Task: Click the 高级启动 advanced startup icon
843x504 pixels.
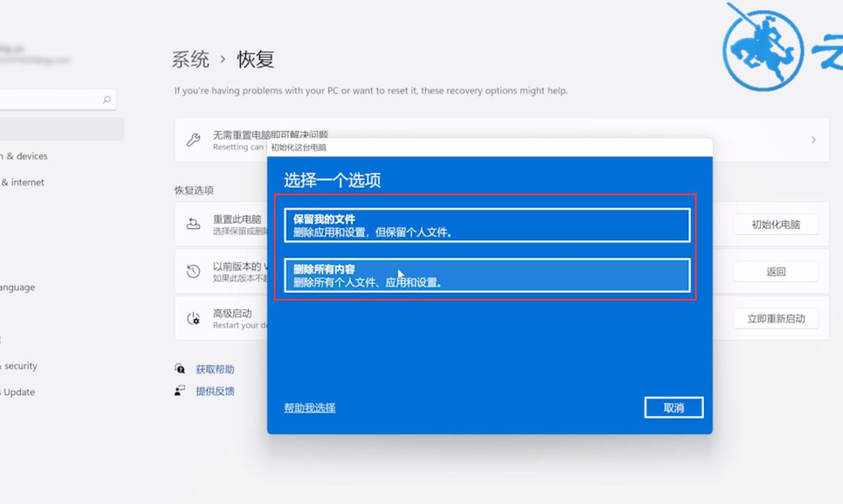Action: coord(193,319)
